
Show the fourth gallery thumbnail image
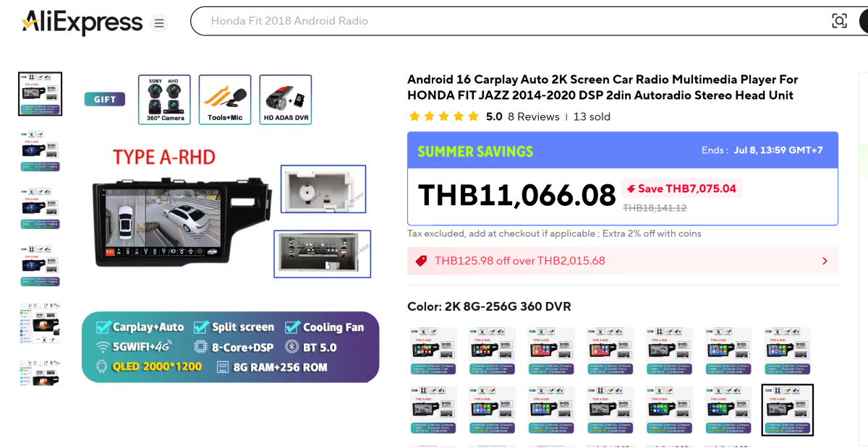click(x=40, y=267)
